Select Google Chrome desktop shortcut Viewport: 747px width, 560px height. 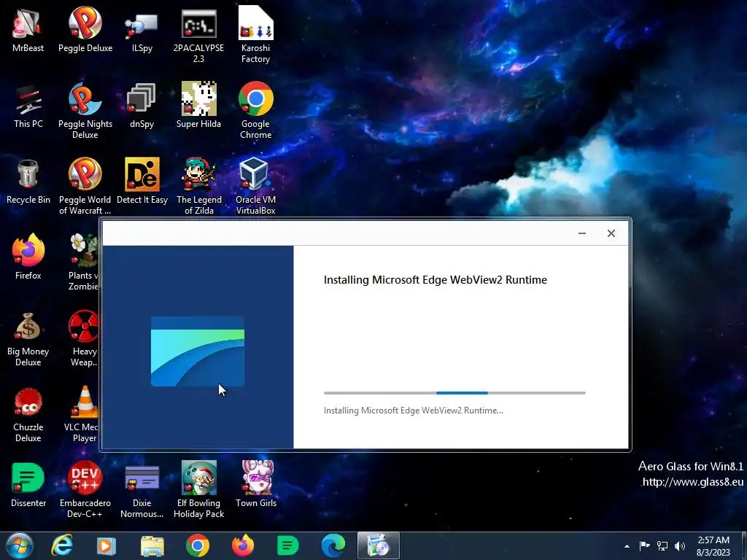[255, 111]
